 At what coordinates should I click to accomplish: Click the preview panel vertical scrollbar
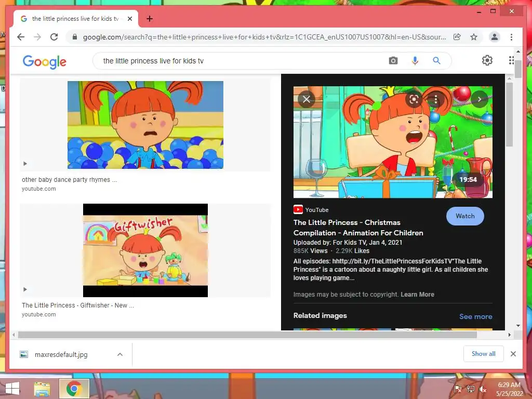tap(509, 115)
